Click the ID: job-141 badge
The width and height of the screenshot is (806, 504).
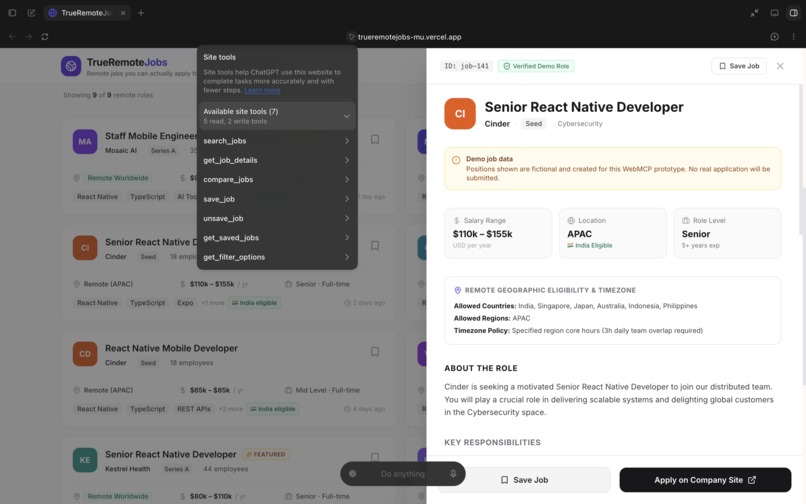click(x=466, y=66)
